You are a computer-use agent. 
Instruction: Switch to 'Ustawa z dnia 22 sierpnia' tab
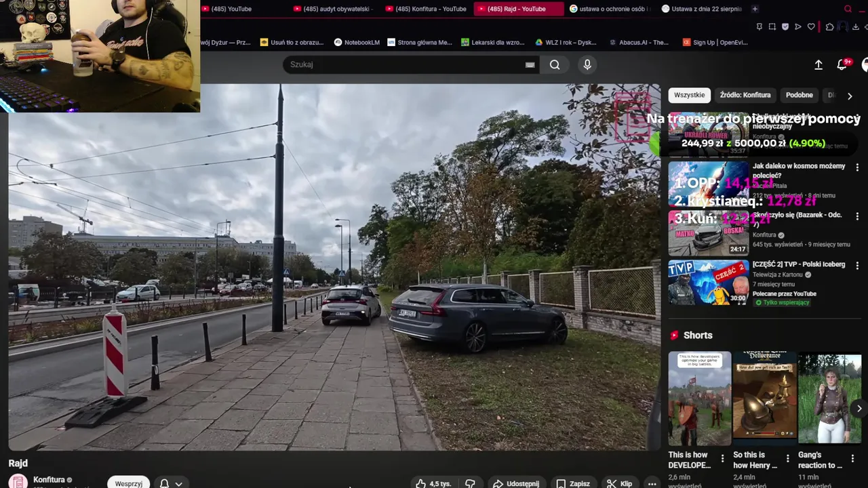pos(702,9)
